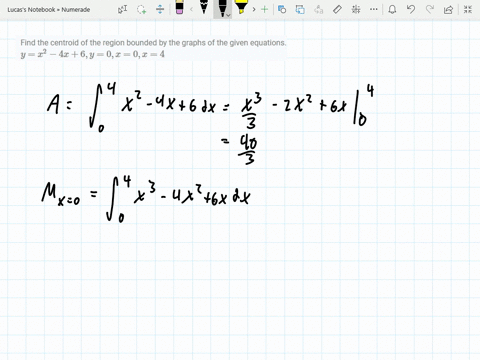
Task: Open the ruler tool
Action: 337,9
